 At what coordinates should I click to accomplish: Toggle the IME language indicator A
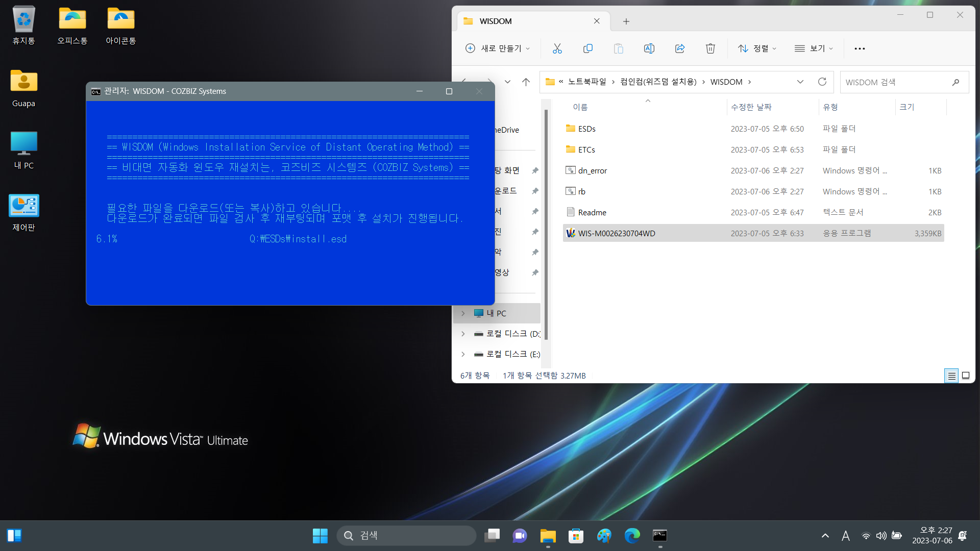coord(846,535)
